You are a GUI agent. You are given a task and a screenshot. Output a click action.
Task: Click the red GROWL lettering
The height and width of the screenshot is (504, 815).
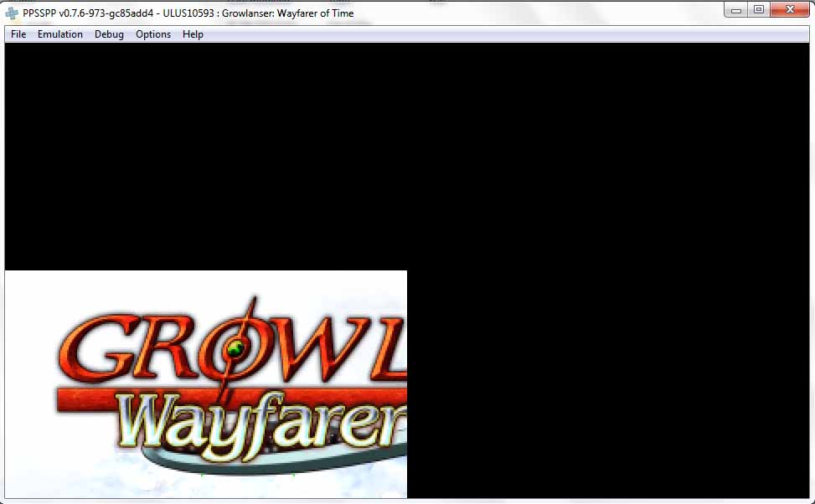[226, 347]
